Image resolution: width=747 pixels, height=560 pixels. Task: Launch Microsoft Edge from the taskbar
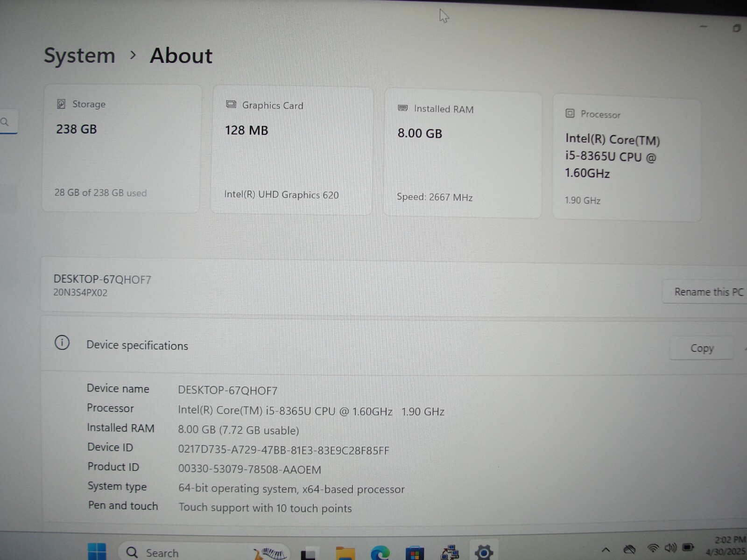click(380, 553)
